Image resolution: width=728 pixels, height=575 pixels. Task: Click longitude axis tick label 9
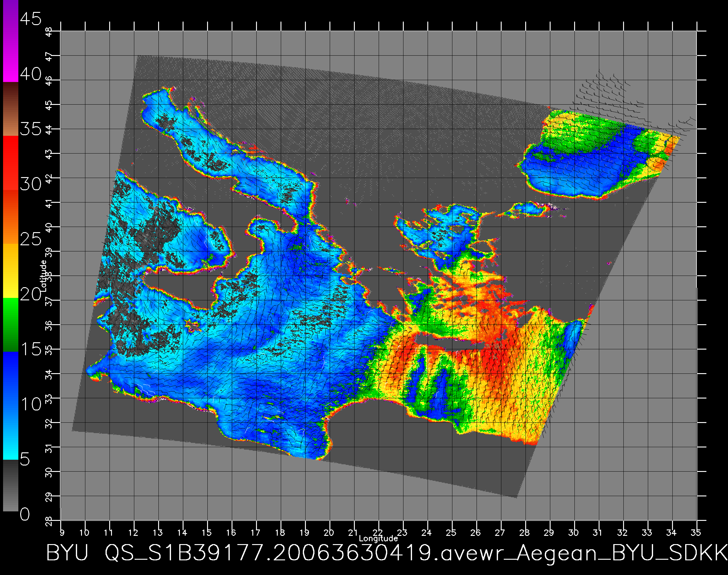[x=62, y=532]
